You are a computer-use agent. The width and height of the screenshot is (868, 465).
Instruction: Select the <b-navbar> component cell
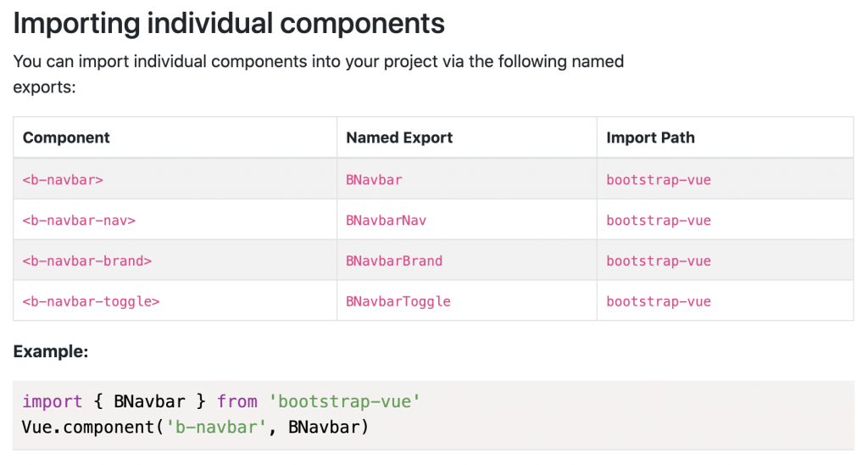[x=63, y=180]
